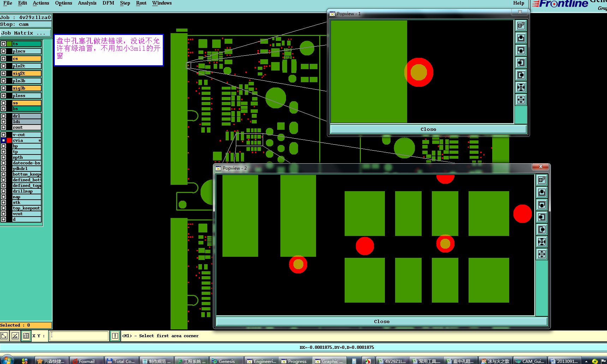Click the Windows Start orb
607x364 pixels.
click(x=7, y=360)
